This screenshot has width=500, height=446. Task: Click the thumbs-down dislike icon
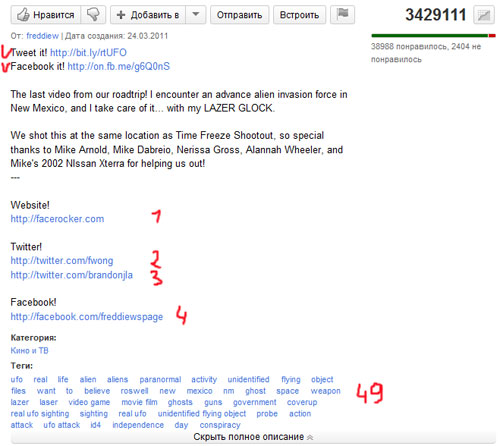[93, 15]
